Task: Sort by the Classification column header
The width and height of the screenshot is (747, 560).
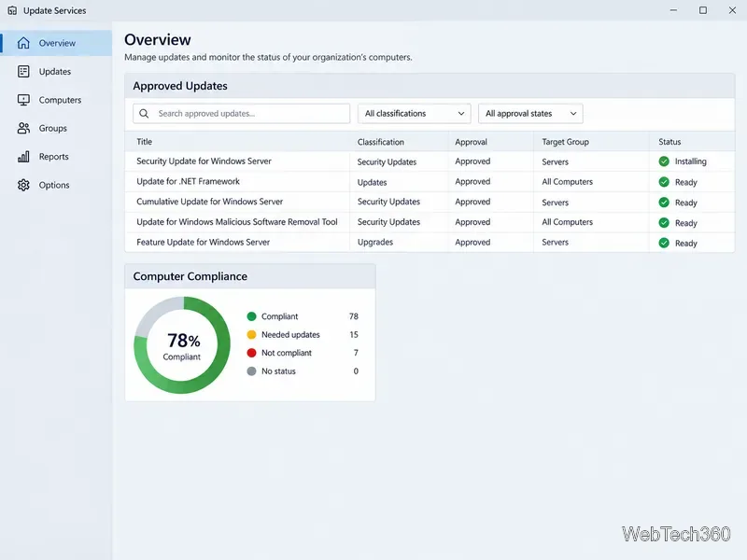Action: 381,142
